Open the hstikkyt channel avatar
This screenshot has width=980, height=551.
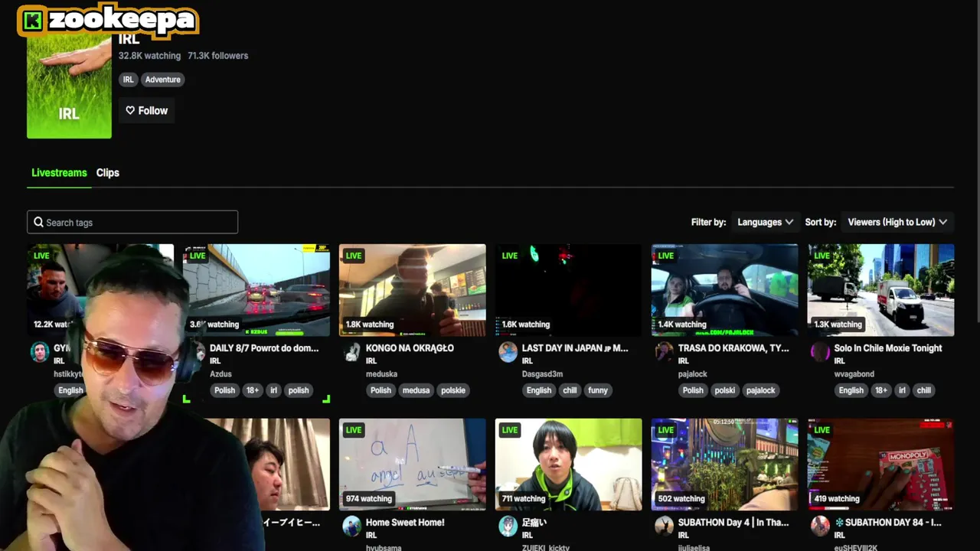pyautogui.click(x=40, y=352)
